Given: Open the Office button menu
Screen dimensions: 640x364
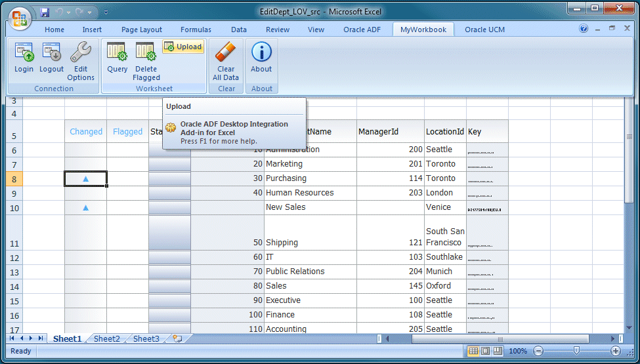Looking at the screenshot, I should pos(20,19).
